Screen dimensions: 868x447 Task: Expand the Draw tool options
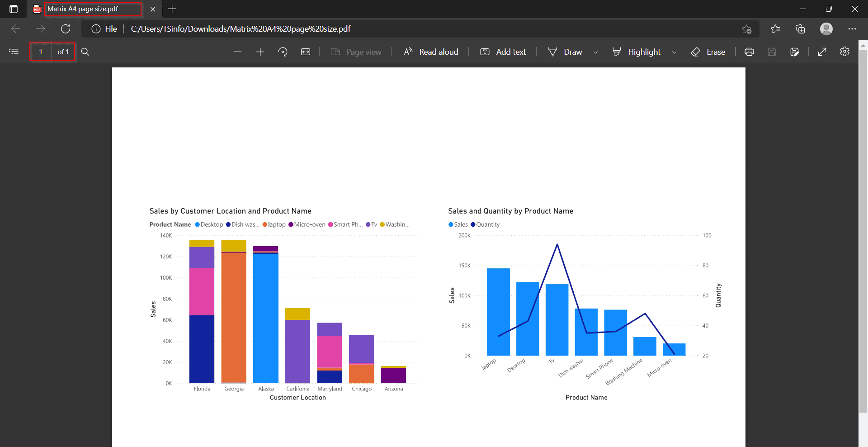(x=595, y=52)
